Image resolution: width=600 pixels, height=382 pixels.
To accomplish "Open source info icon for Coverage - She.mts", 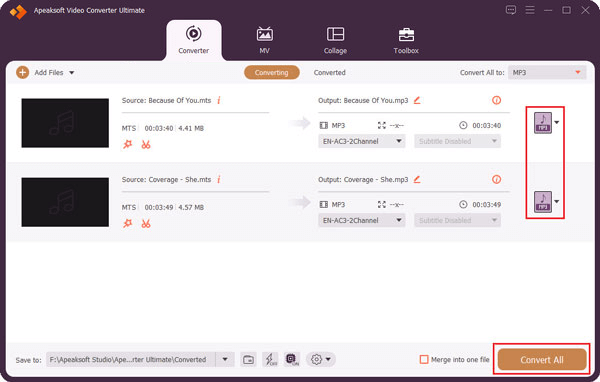I will point(219,179).
